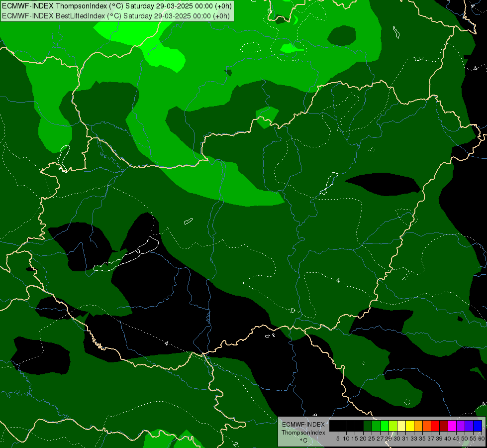
Task: Select dark green 20–25 legend swatch
Action: pos(368,426)
